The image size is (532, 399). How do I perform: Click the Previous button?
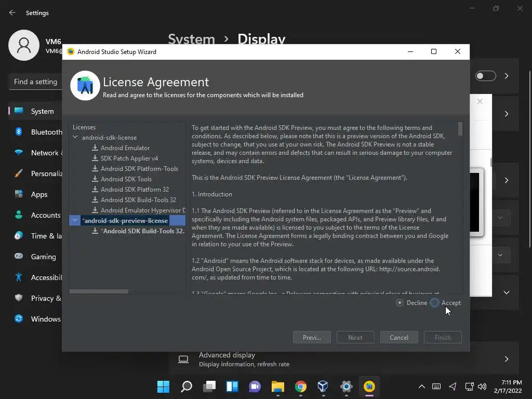point(312,338)
